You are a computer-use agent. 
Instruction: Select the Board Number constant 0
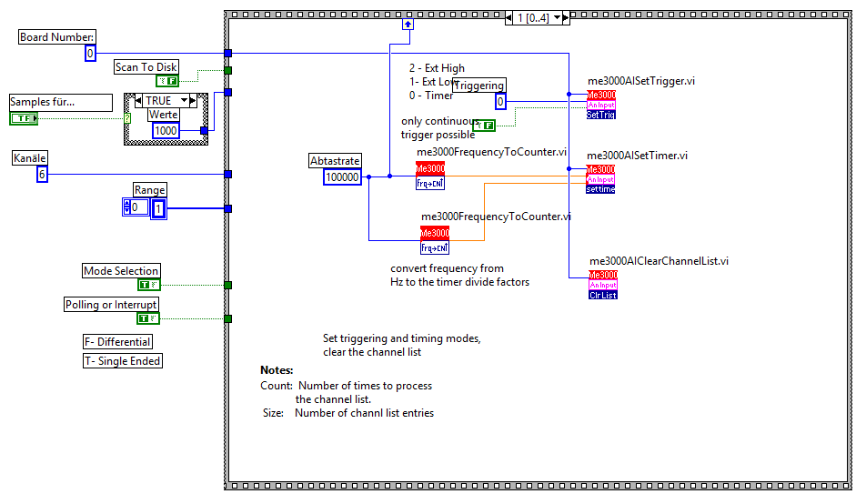tap(90, 54)
